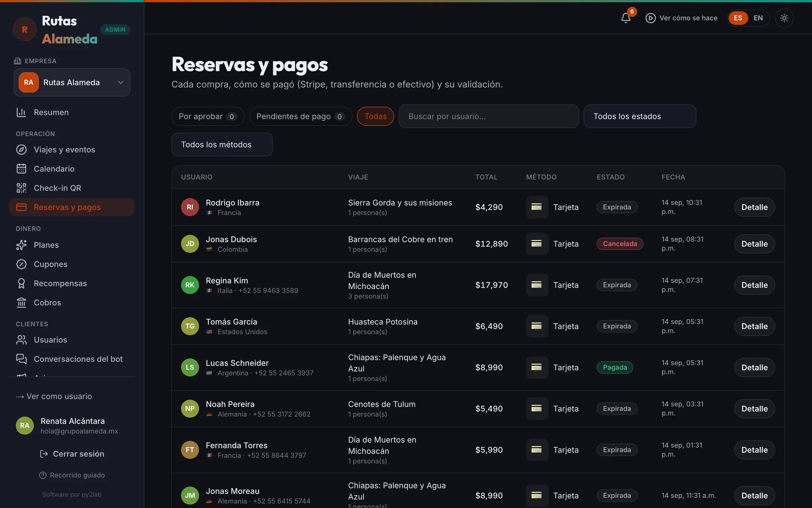Click the Usuarios people icon
Viewport: 812px width, 508px height.
pyautogui.click(x=21, y=340)
